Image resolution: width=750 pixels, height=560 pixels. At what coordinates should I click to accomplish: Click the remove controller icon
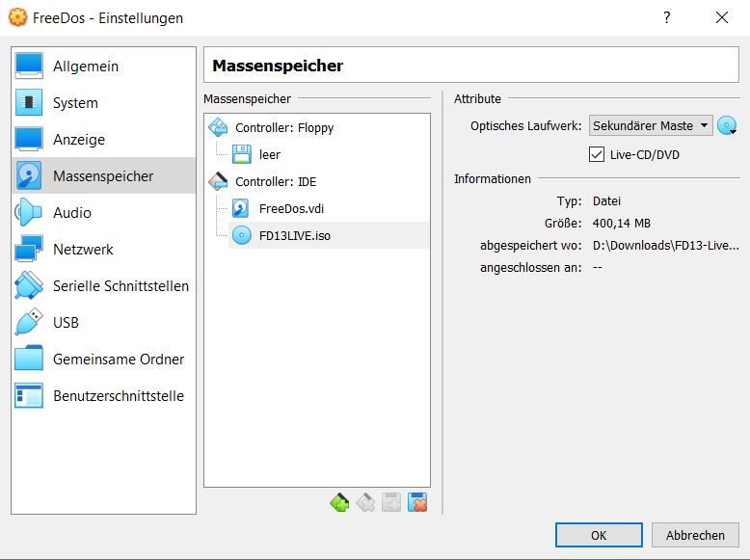click(x=366, y=502)
